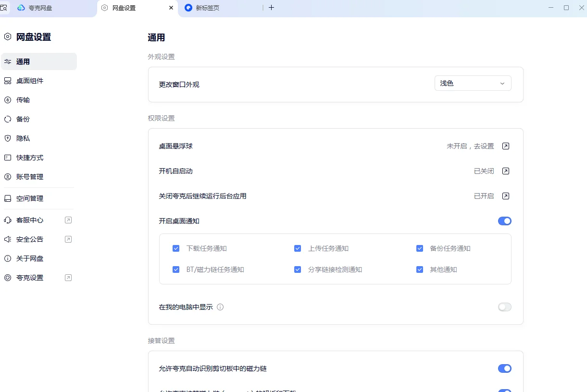The image size is (587, 392).
Task: Open the 客服中心 link
Action: [38, 220]
